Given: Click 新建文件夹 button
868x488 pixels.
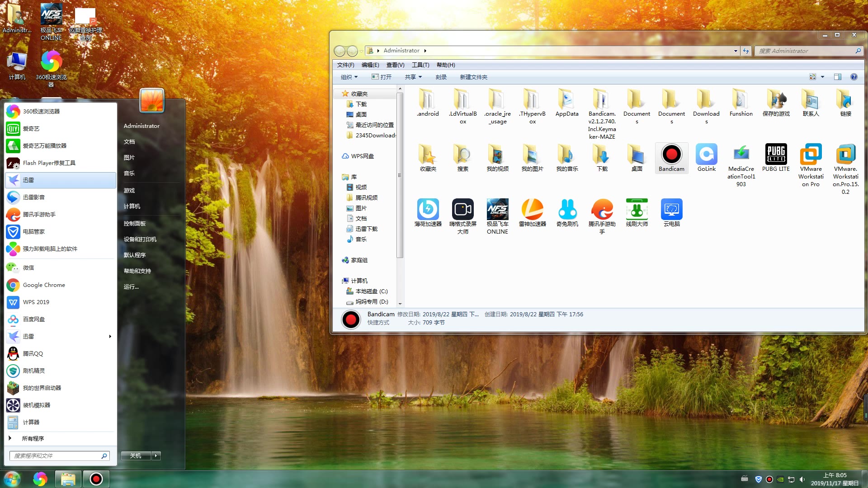Looking at the screenshot, I should [x=473, y=77].
